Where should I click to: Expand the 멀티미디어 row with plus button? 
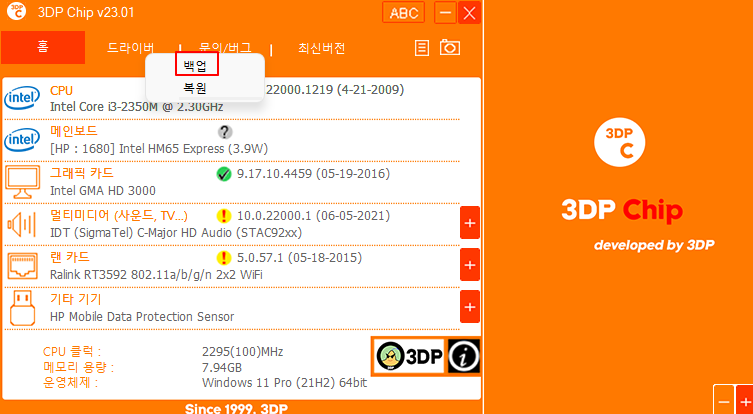pyautogui.click(x=470, y=222)
